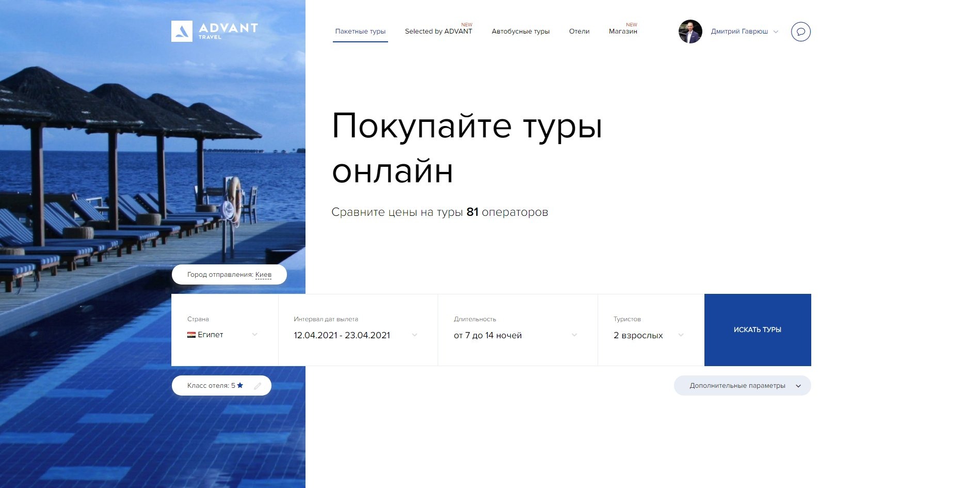The width and height of the screenshot is (980, 488).
Task: Change departure city via Киев link
Action: pyautogui.click(x=263, y=274)
